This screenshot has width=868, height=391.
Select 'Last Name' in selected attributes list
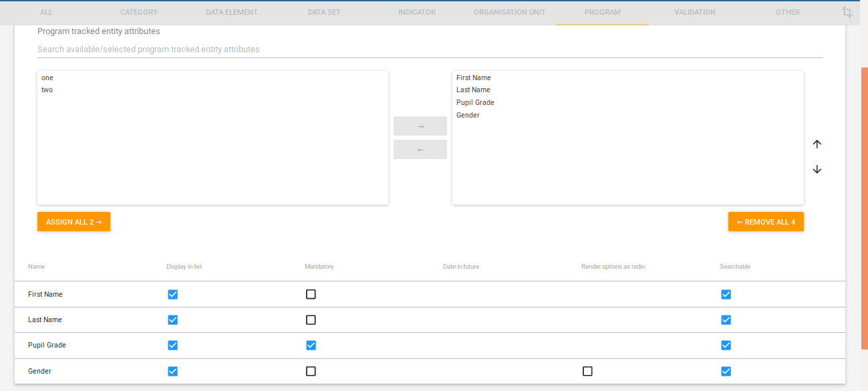pyautogui.click(x=473, y=90)
